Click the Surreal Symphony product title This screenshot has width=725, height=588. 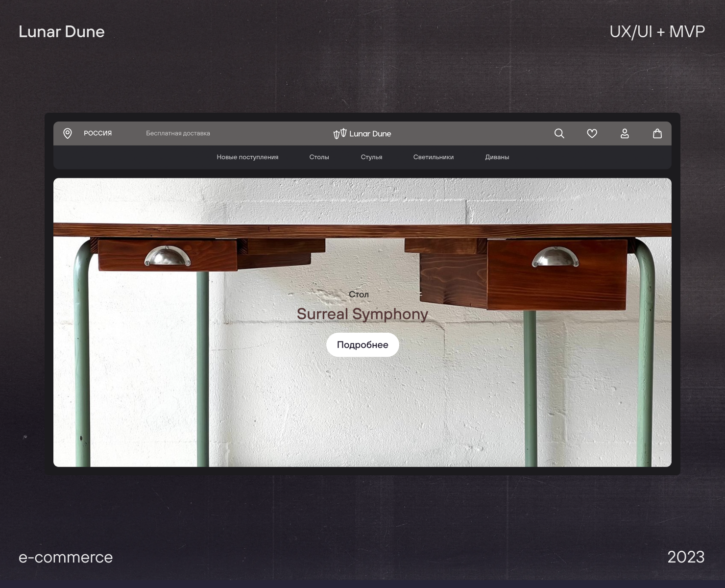(x=362, y=314)
